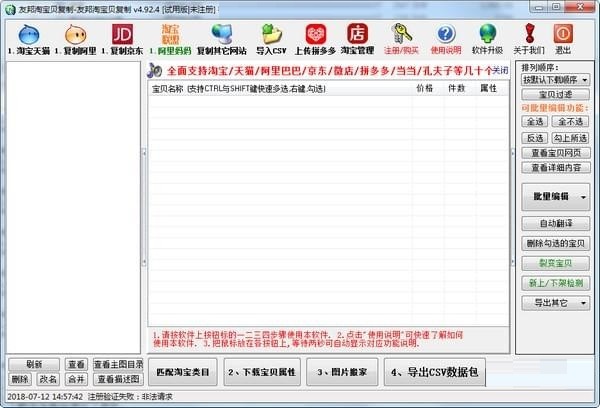
Task: Click the 注册验证失败 status bar message
Action: click(x=130, y=397)
